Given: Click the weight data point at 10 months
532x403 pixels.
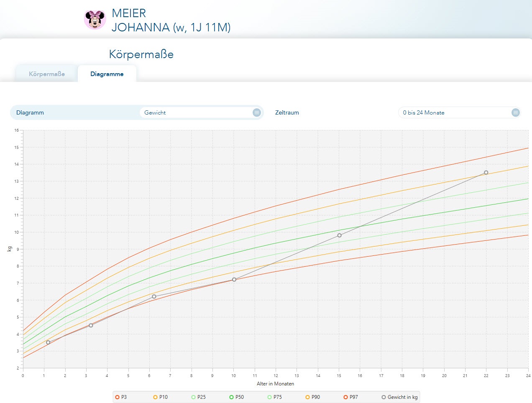Looking at the screenshot, I should point(234,280).
